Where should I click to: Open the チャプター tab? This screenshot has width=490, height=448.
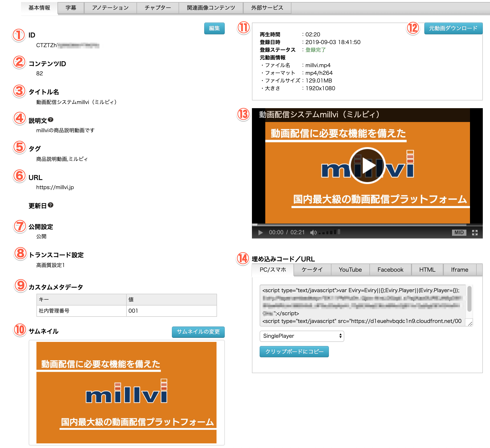click(x=158, y=8)
